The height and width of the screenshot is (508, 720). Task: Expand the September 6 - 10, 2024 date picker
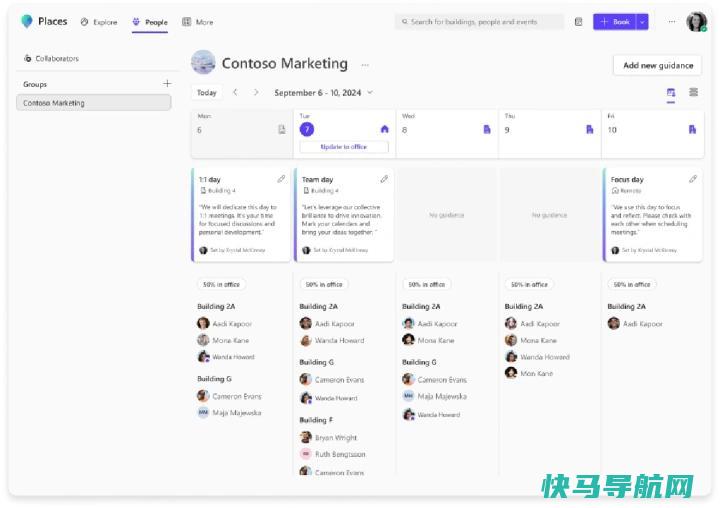point(324,93)
